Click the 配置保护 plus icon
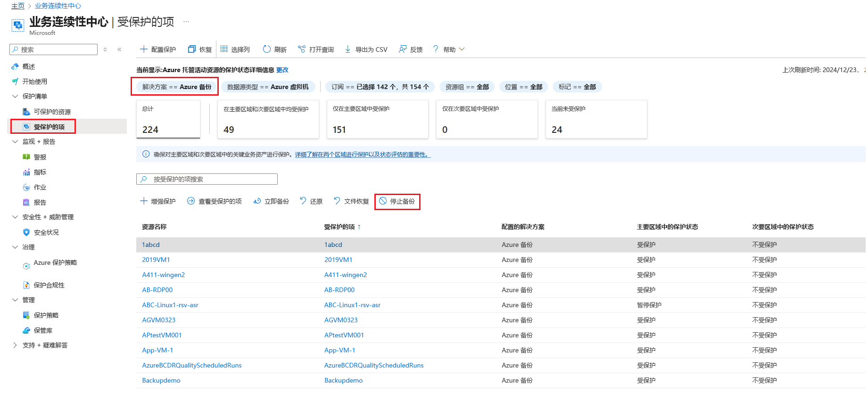Image resolution: width=868 pixels, height=401 pixels. (144, 49)
